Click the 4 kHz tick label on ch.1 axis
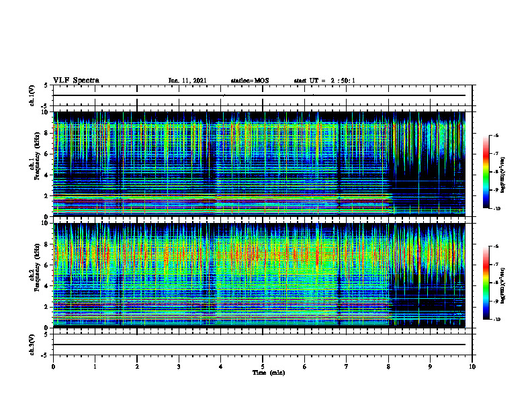The height and width of the screenshot is (411, 532). (x=46, y=175)
